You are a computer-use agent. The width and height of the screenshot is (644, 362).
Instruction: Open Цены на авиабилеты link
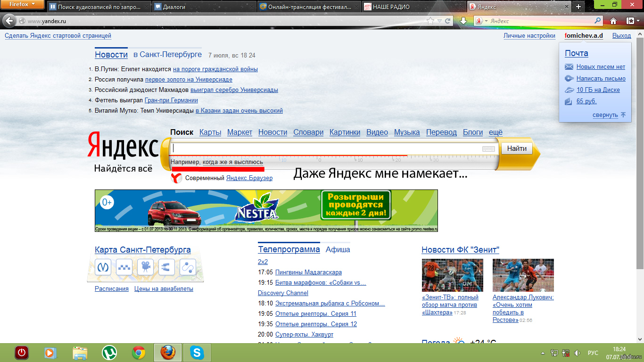(x=164, y=289)
